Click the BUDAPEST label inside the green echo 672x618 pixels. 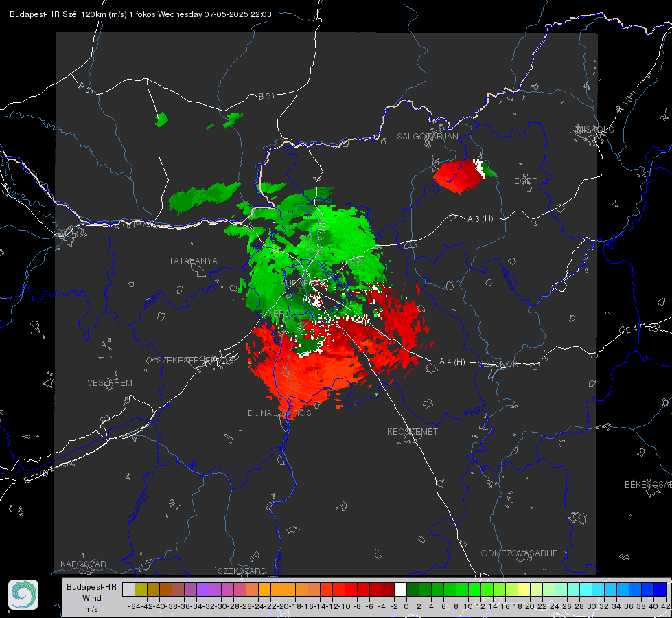(x=302, y=284)
